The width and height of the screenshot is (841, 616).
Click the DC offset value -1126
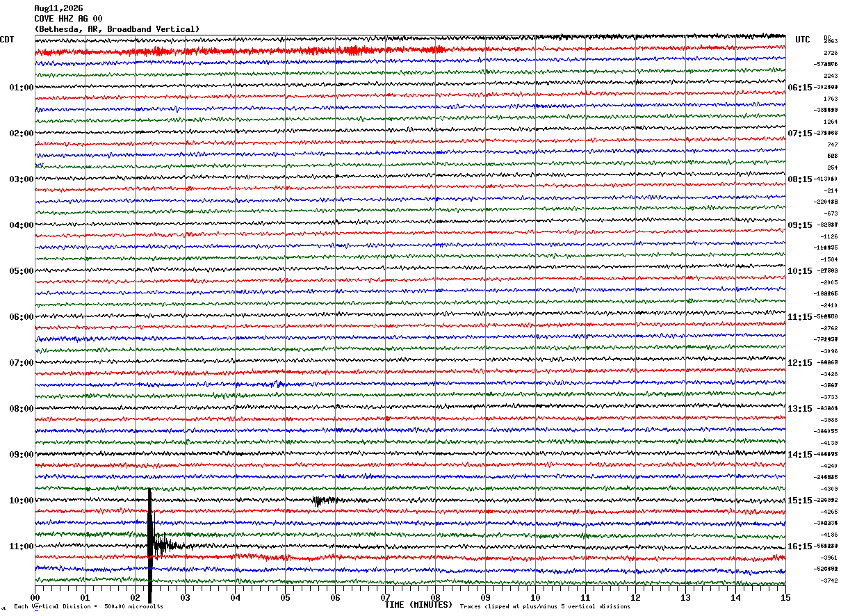(829, 236)
